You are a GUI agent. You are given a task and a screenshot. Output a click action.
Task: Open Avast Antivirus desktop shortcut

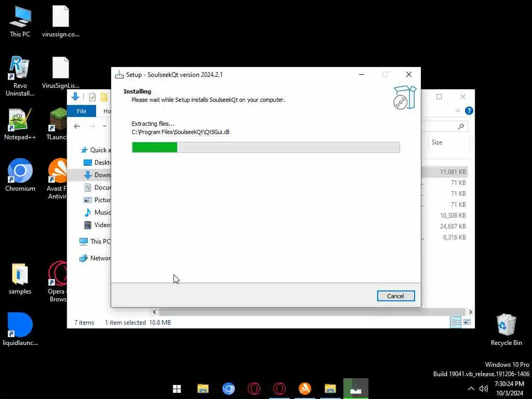tap(57, 179)
